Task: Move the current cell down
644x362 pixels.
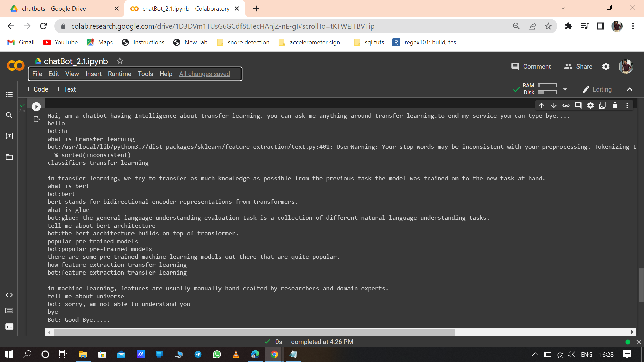Action: click(x=554, y=105)
